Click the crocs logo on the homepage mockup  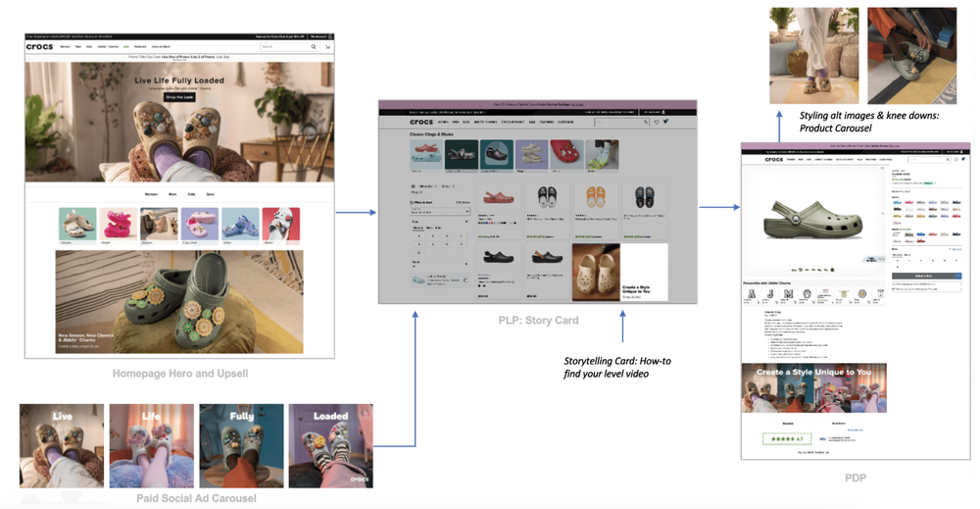point(39,46)
